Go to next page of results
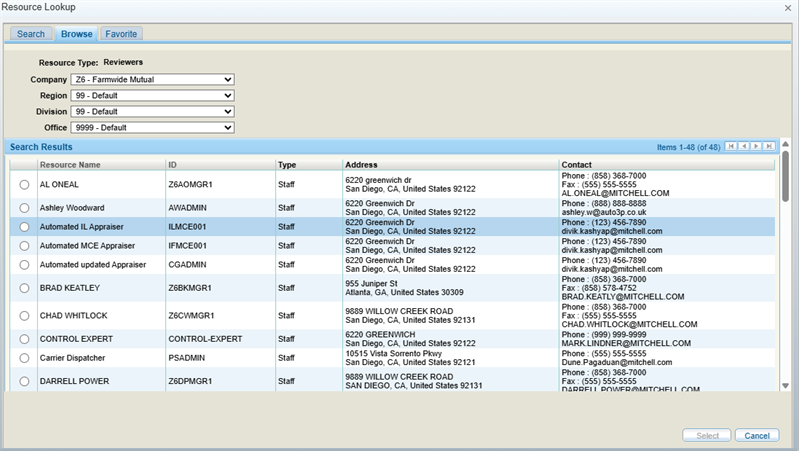Screen dimensions: 799x451 coord(756,147)
